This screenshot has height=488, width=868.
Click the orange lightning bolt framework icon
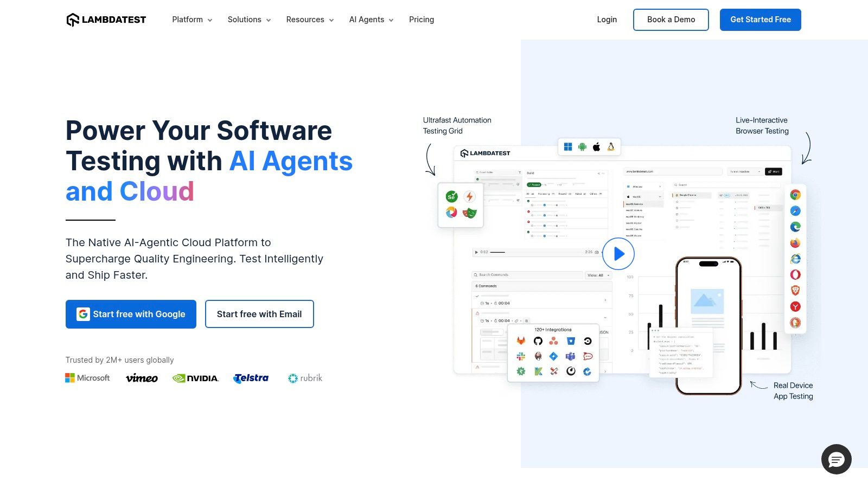tap(469, 197)
